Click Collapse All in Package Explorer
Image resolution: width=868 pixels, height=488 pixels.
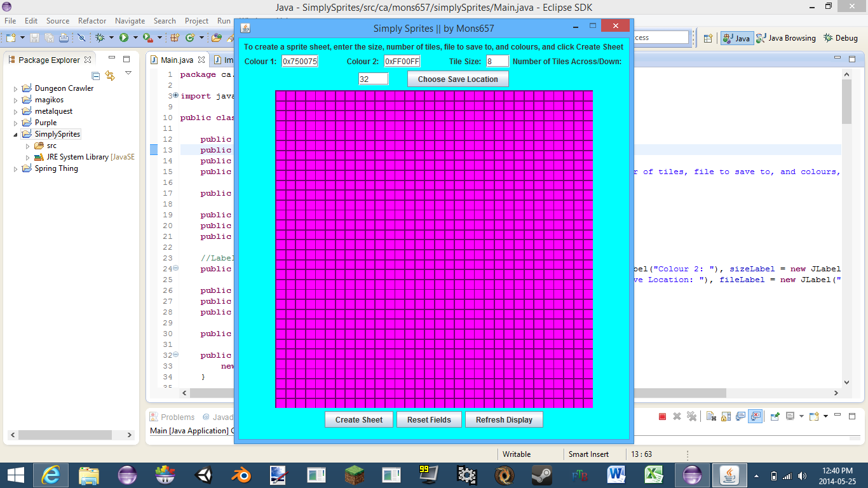96,76
